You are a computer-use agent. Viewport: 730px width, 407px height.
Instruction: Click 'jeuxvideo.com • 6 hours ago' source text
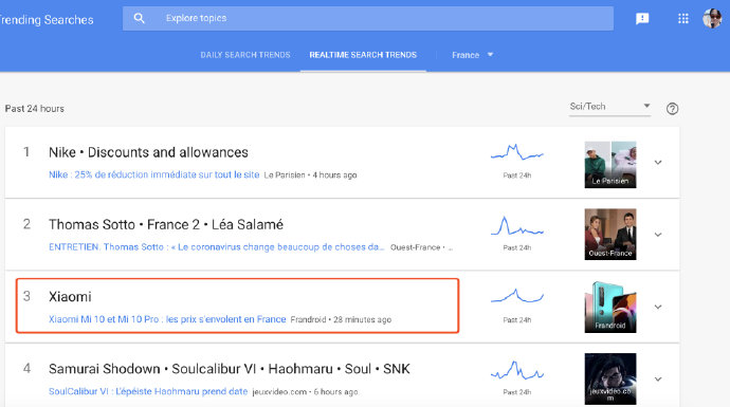305,392
